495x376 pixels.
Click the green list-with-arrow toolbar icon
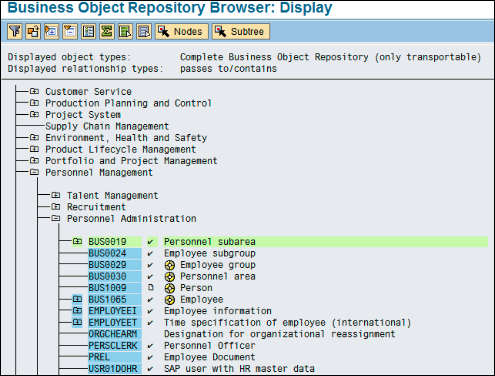pyautogui.click(x=125, y=32)
